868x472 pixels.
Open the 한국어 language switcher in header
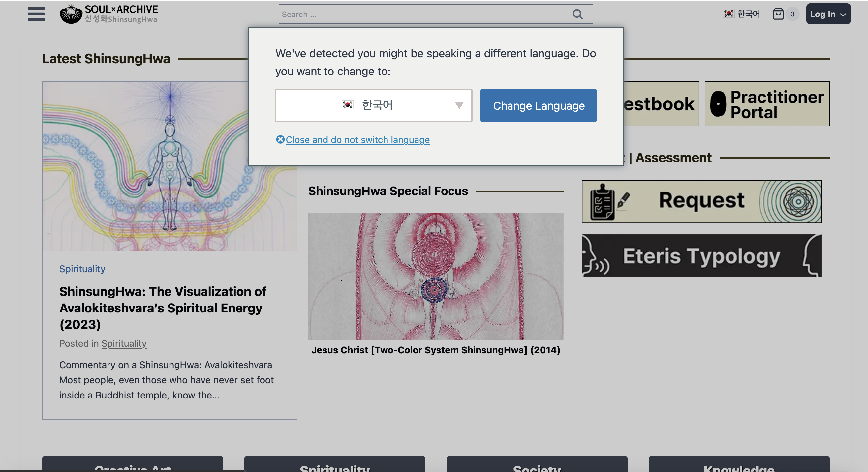coord(748,14)
